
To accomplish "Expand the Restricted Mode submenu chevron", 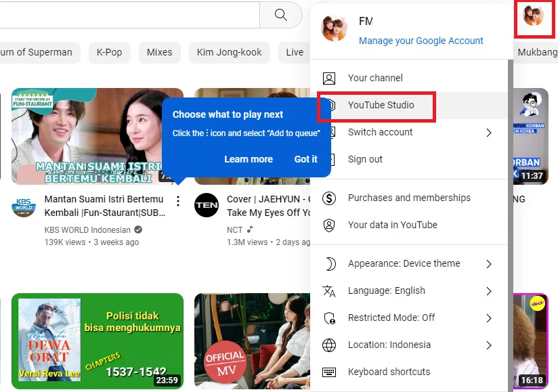I will click(x=489, y=318).
